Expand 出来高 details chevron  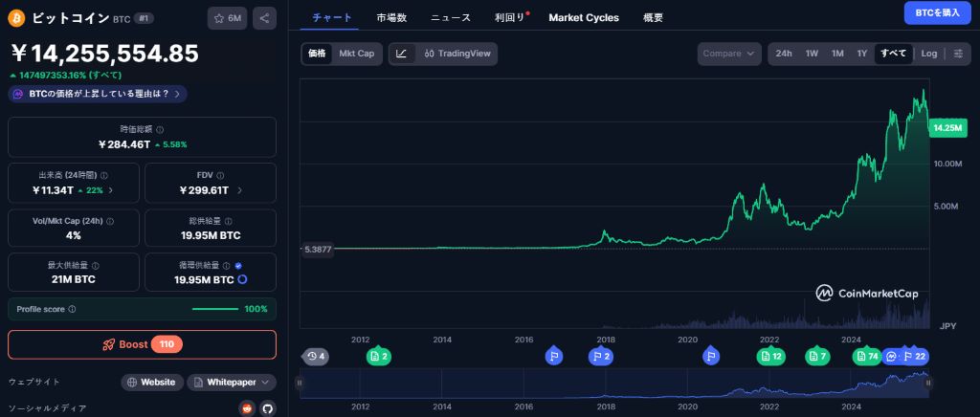point(111,190)
